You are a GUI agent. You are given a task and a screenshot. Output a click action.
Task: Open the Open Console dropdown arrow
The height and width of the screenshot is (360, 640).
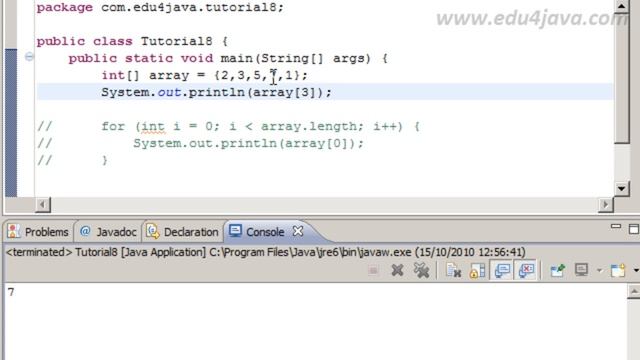[x=636, y=270]
